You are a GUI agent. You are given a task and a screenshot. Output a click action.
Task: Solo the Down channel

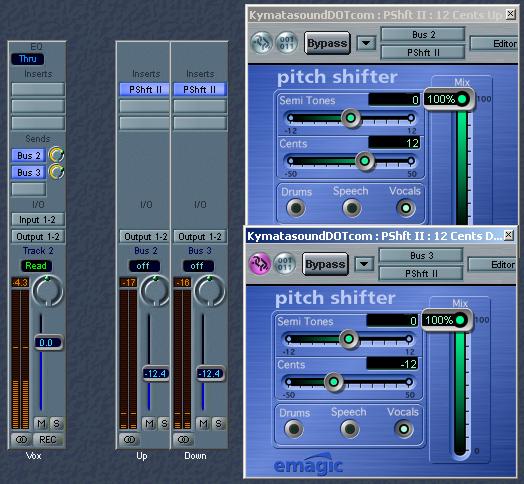(x=218, y=424)
